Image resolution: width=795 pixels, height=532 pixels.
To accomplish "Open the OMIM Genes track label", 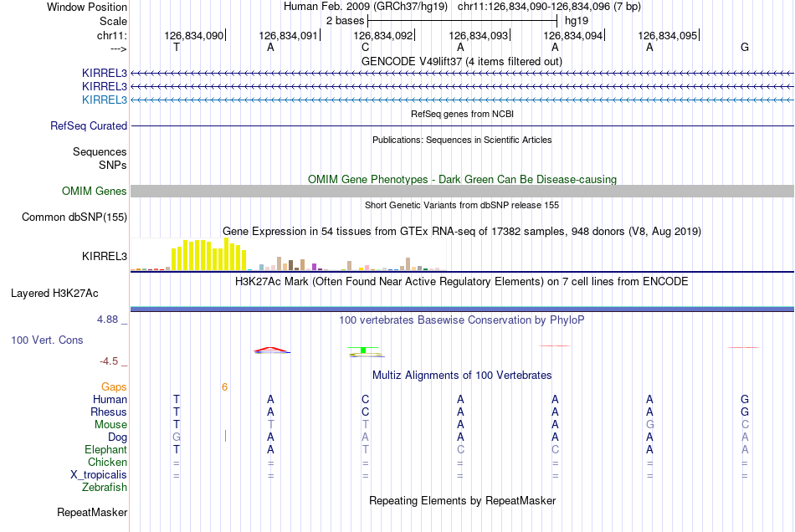I will (95, 191).
